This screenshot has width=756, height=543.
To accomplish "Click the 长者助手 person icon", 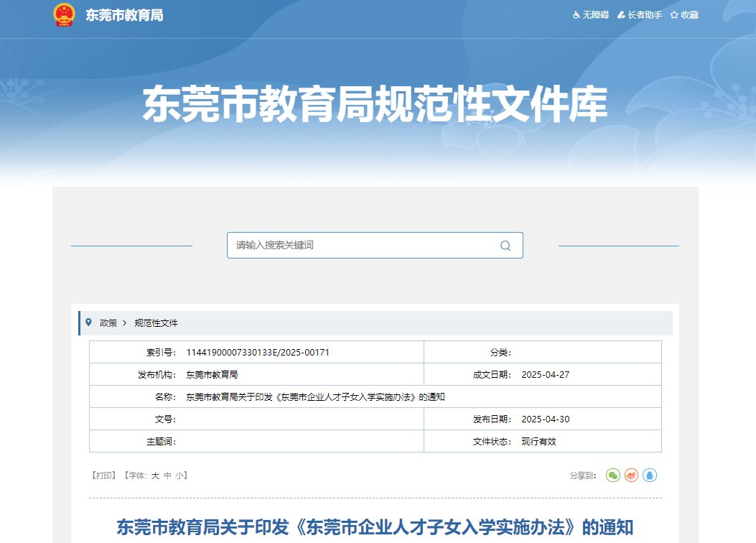I will pos(621,15).
